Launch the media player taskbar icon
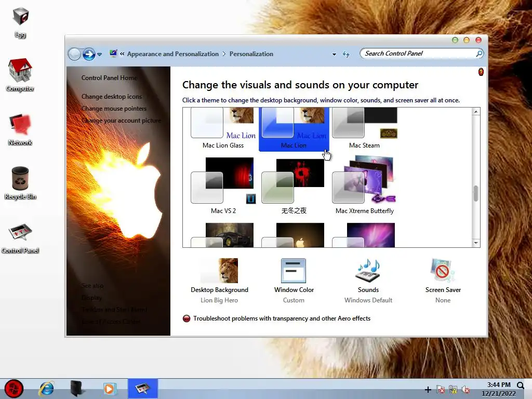This screenshot has height=399, width=532. point(109,389)
